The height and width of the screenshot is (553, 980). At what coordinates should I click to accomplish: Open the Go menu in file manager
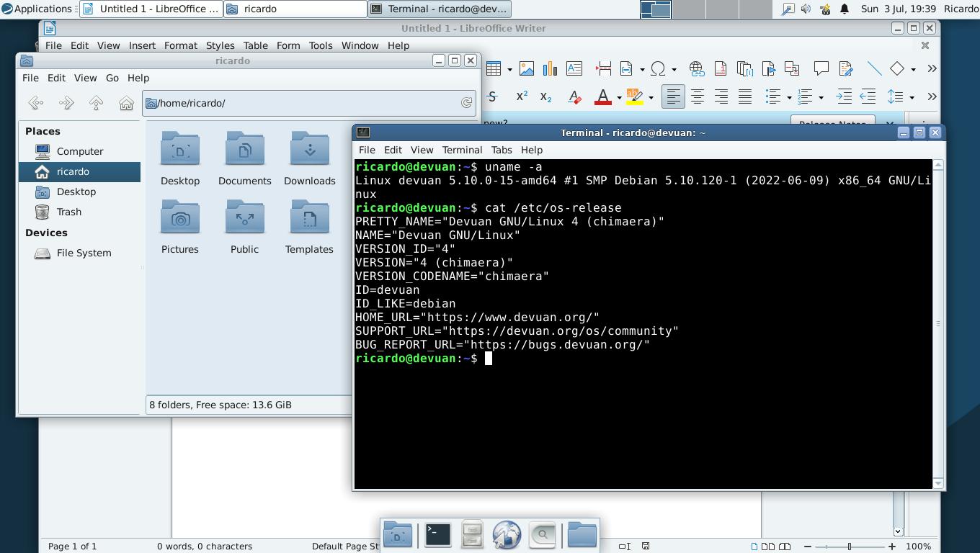(x=112, y=78)
